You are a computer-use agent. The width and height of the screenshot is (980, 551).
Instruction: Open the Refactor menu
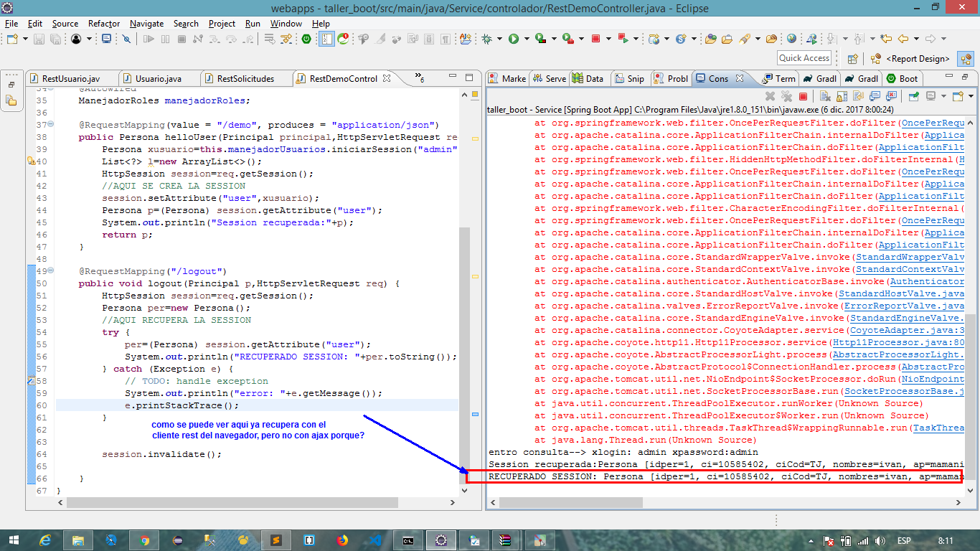(x=104, y=23)
